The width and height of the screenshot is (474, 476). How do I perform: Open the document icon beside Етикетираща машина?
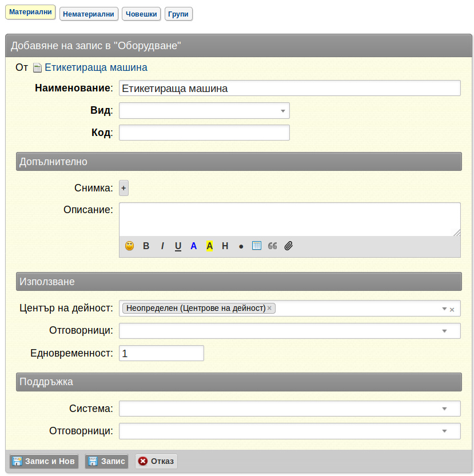point(37,67)
